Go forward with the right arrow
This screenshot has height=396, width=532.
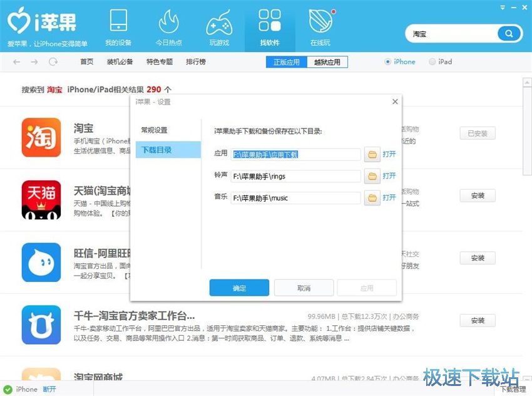(x=34, y=62)
